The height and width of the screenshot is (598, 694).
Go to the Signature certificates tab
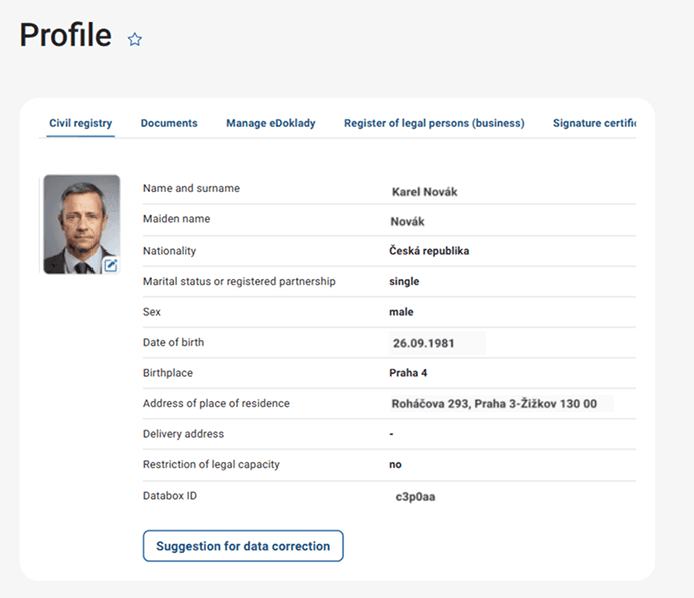(594, 124)
